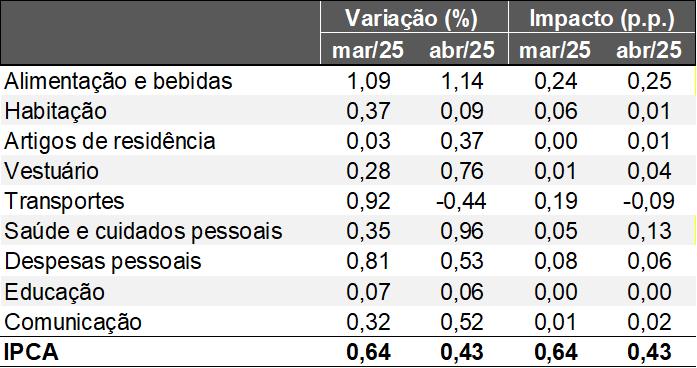Select the 'Artigos de residência' row label

click(x=110, y=141)
